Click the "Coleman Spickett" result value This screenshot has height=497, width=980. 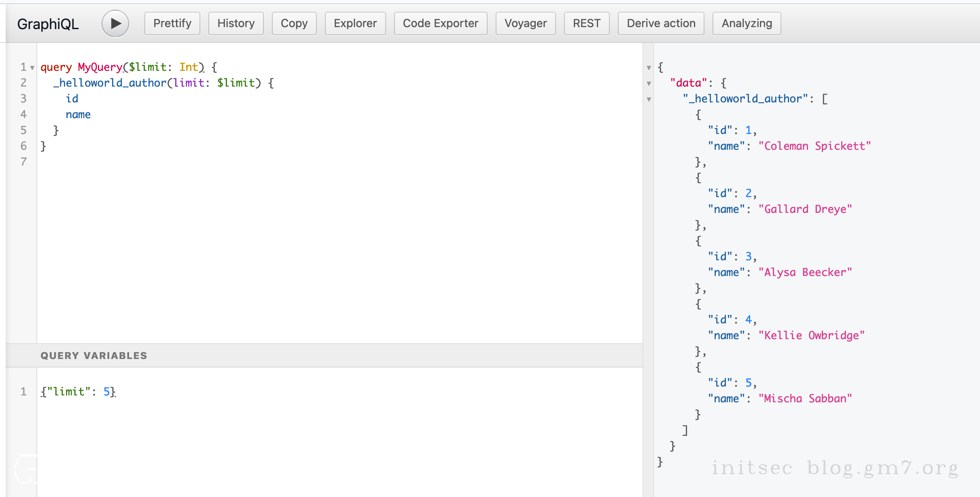[x=814, y=146]
